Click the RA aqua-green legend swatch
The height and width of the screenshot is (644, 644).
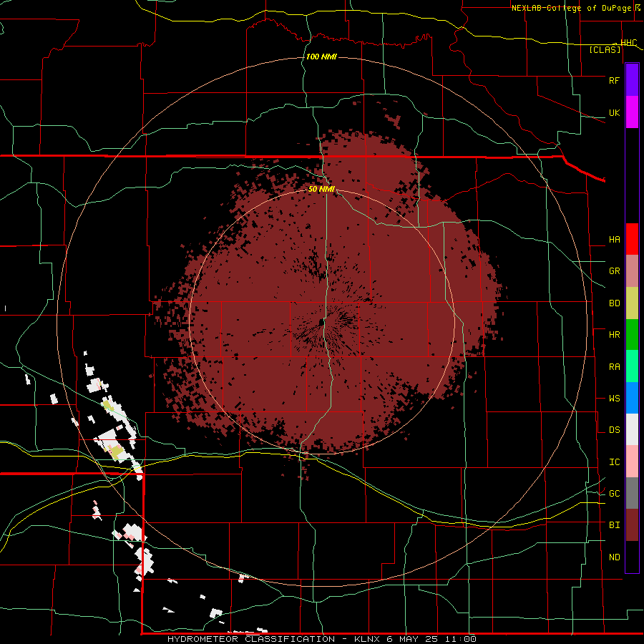coord(632,366)
